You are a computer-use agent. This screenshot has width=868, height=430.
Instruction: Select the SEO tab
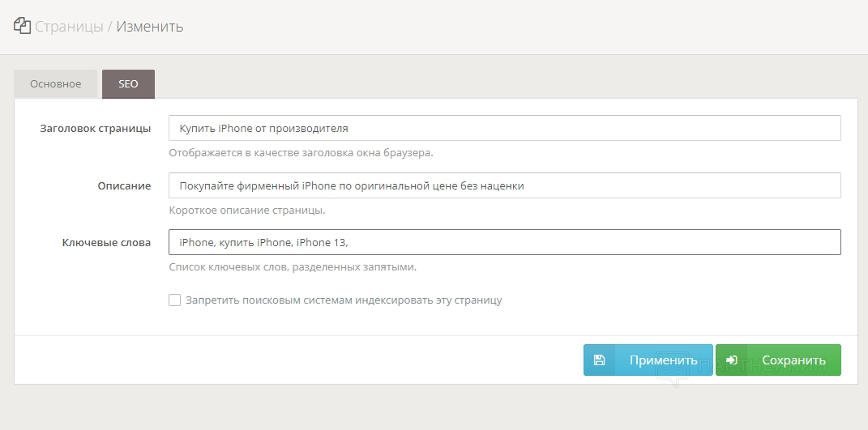pos(128,84)
